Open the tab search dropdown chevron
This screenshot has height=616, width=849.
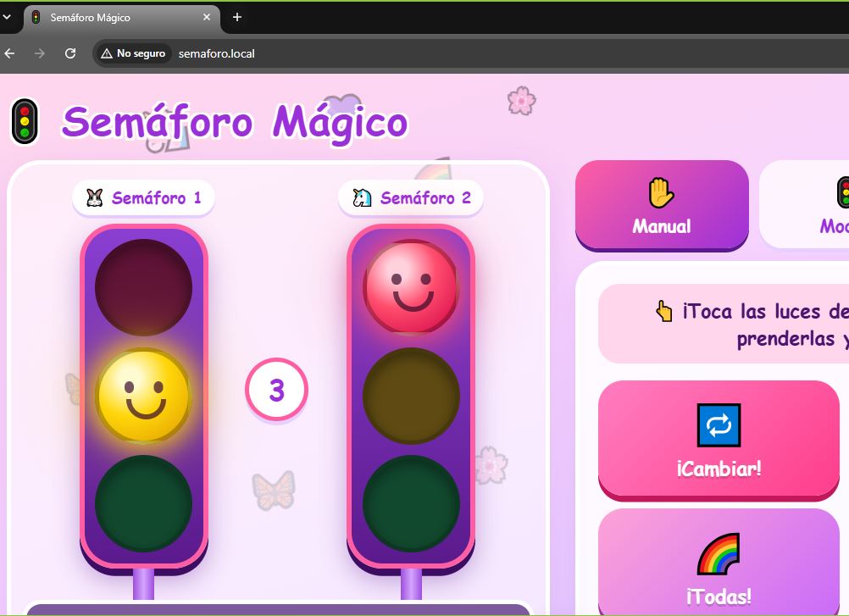click(x=7, y=17)
